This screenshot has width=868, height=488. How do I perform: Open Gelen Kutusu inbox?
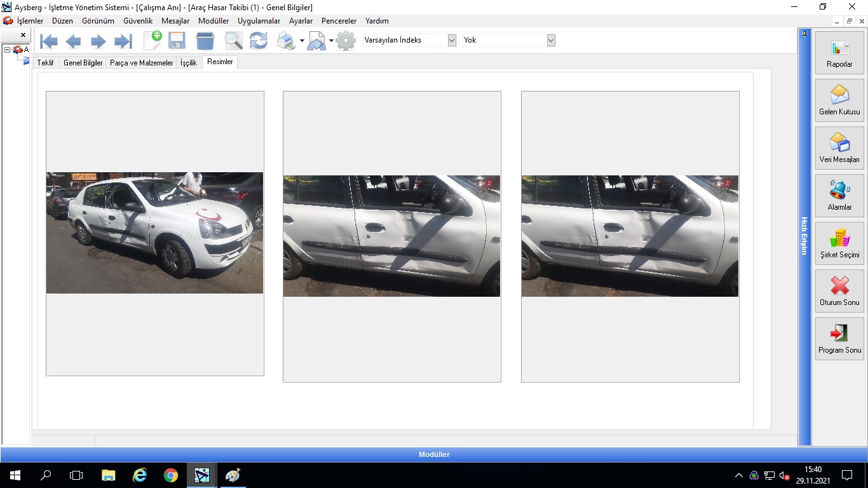point(839,100)
